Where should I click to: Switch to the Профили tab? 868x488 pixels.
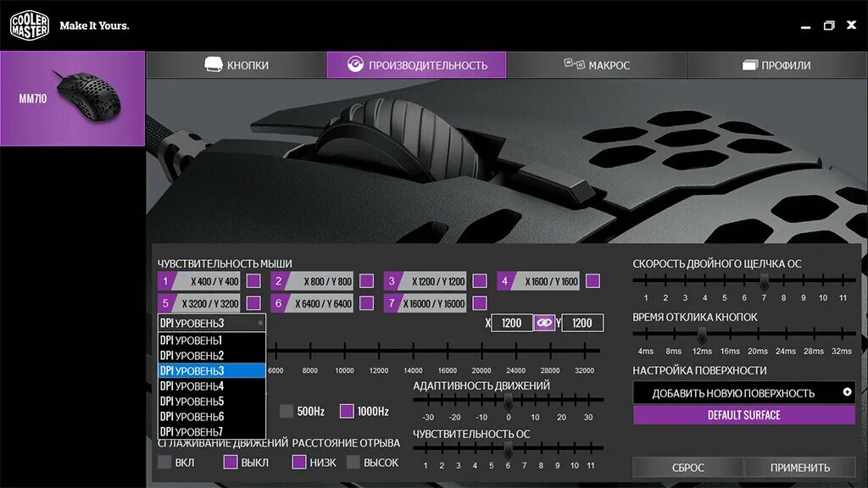coord(776,64)
